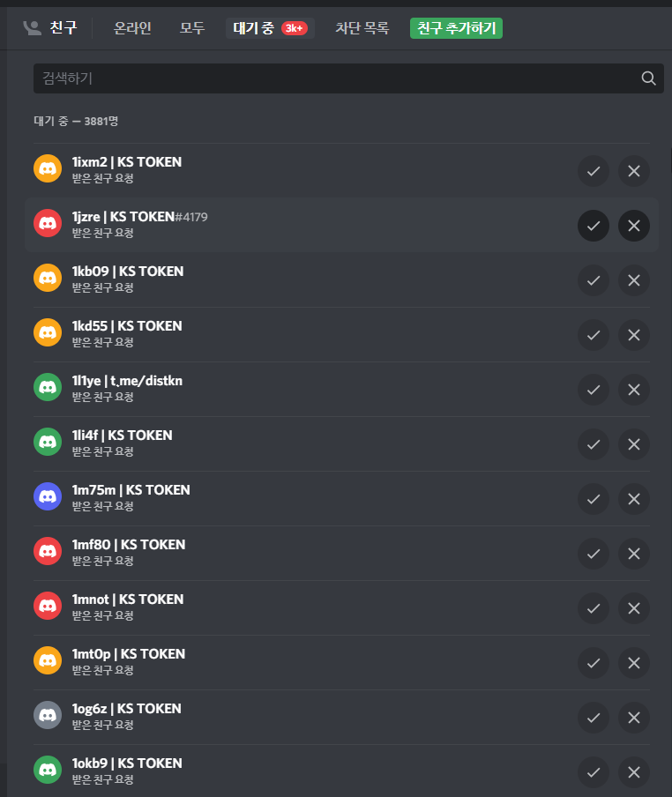Click the 1og6z gray Discord avatar
Screen dimensions: 672x797
(x=48, y=718)
